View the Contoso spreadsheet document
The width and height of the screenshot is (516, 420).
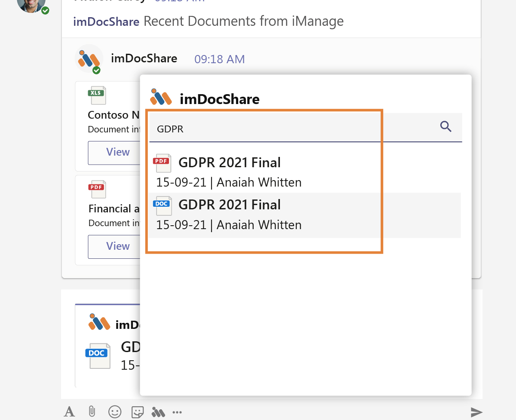click(115, 152)
